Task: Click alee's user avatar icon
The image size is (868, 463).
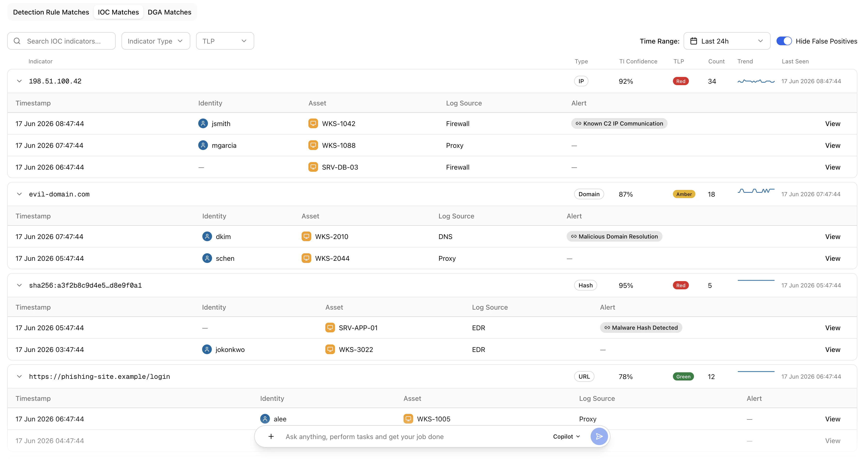Action: click(x=265, y=419)
